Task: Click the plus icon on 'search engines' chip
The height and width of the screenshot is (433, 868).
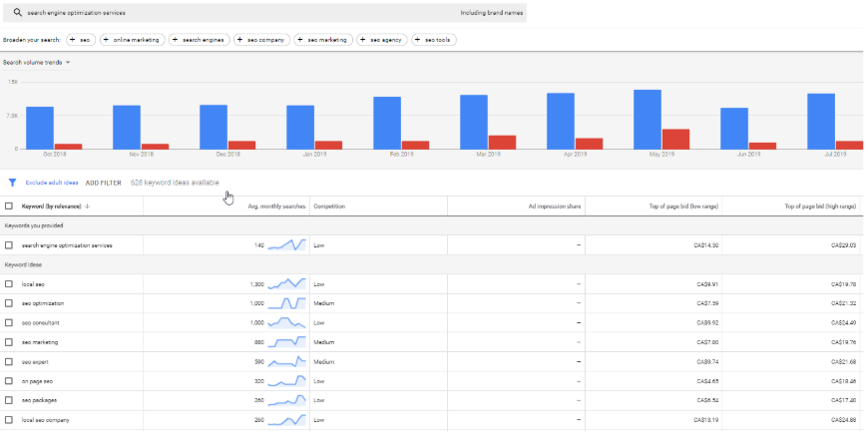Action: click(176, 40)
